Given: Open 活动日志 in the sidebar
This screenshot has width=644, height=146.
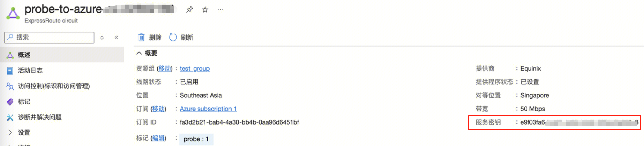Looking at the screenshot, I should pyautogui.click(x=30, y=71).
